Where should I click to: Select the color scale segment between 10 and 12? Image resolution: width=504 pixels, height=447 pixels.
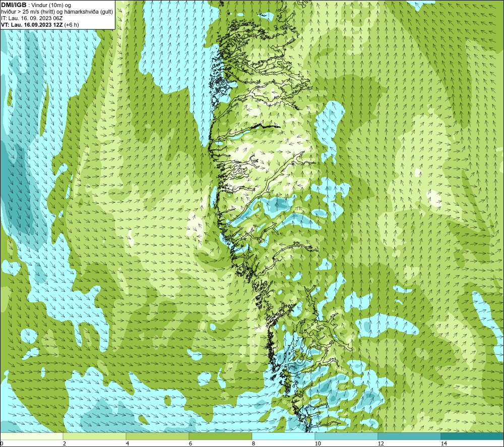(347, 436)
